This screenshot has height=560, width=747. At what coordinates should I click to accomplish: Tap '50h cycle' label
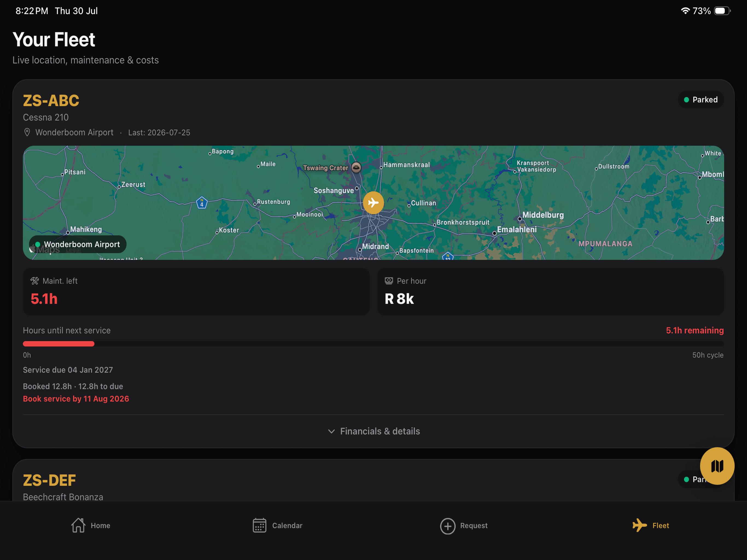[x=708, y=355]
